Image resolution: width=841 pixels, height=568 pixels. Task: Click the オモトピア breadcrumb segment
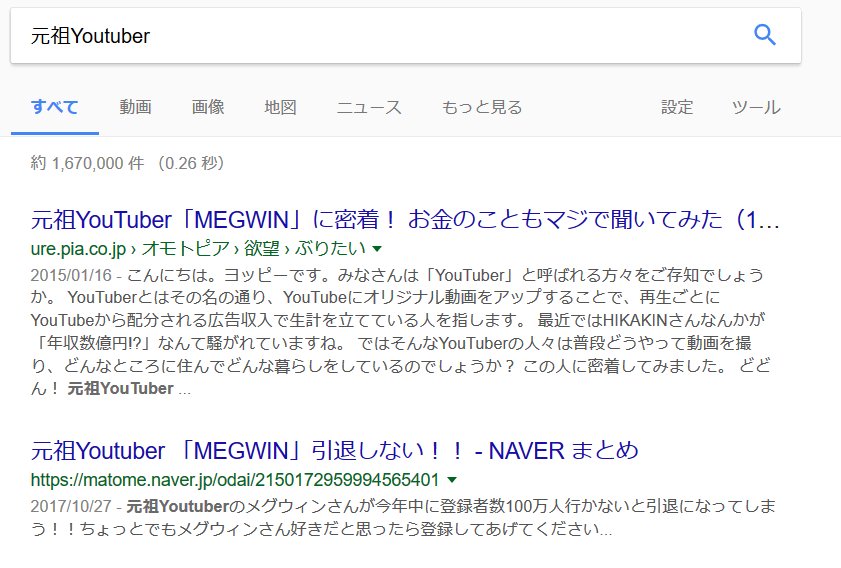click(186, 248)
